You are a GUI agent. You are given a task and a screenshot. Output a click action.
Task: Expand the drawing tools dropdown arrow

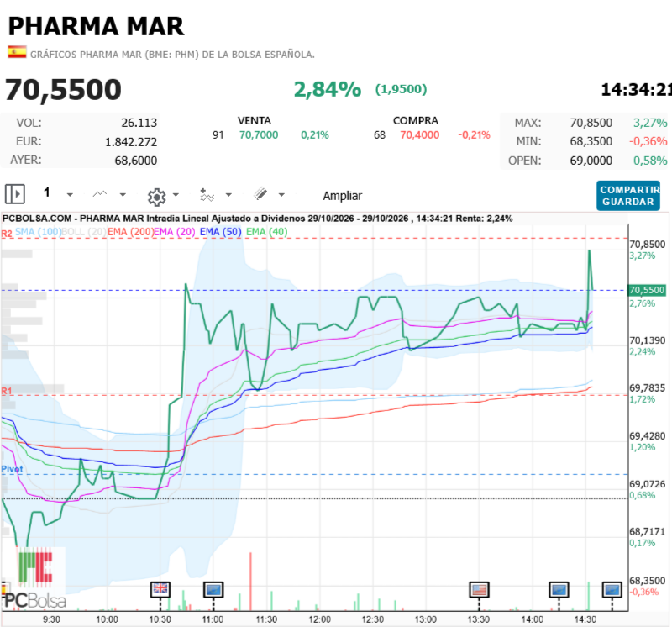[x=281, y=195]
